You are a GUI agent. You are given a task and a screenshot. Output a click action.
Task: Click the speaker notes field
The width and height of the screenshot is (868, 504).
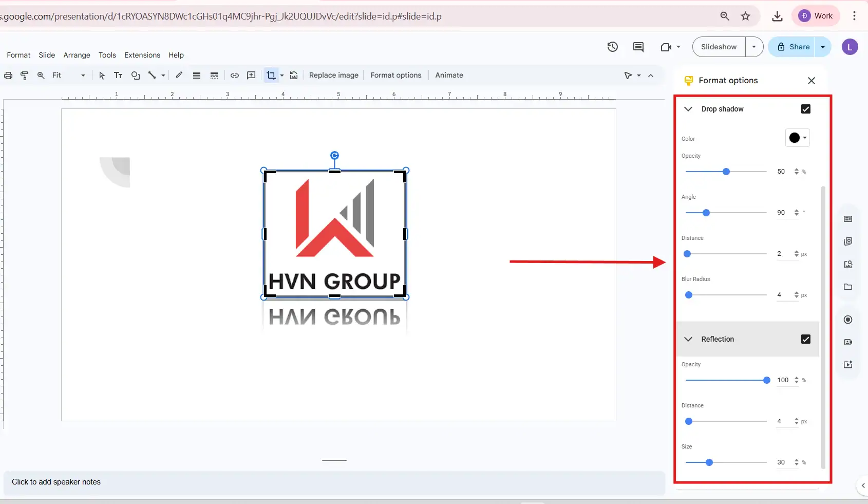(334, 482)
